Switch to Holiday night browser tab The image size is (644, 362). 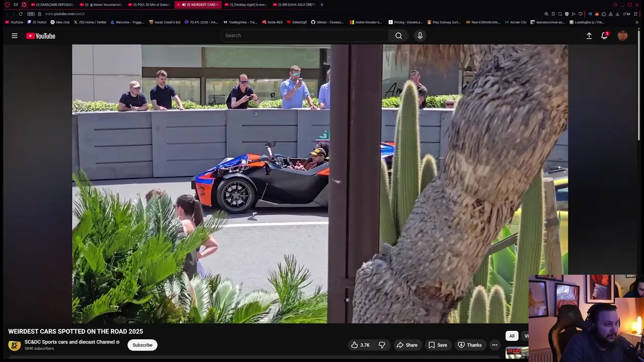point(246,5)
